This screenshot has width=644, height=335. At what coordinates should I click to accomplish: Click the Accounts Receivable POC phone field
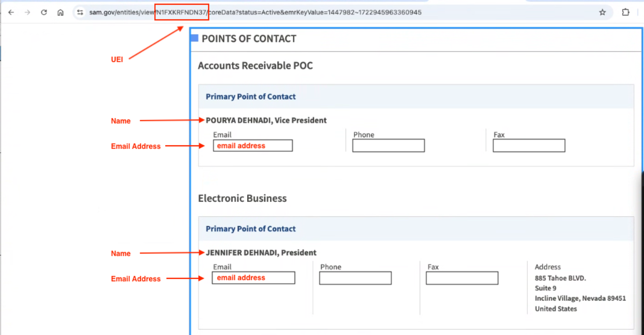pyautogui.click(x=388, y=145)
